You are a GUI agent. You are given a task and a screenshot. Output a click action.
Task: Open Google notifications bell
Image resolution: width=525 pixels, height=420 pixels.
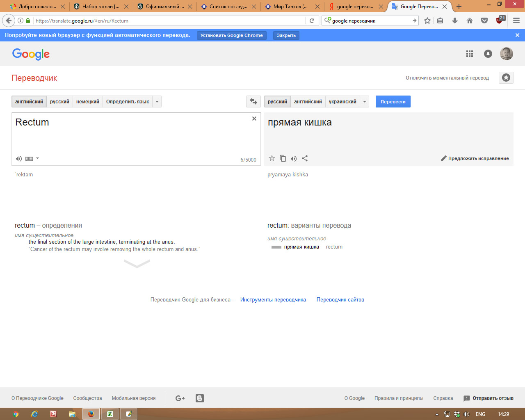488,54
